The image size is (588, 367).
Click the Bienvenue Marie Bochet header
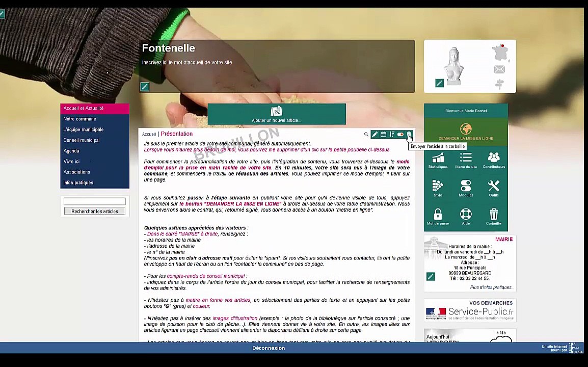click(x=466, y=111)
